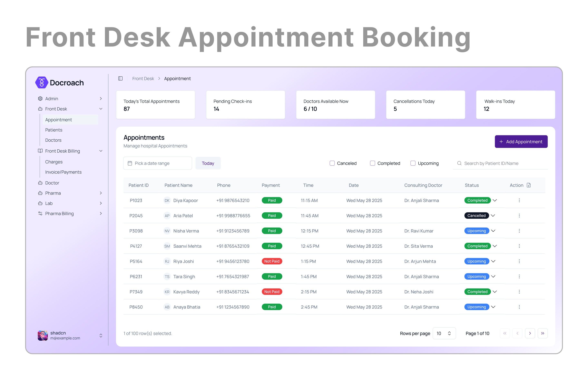This screenshot has width=588, height=371.
Task: Open status dropdown for Aria Patel's Cancelled badge
Action: [x=493, y=215]
